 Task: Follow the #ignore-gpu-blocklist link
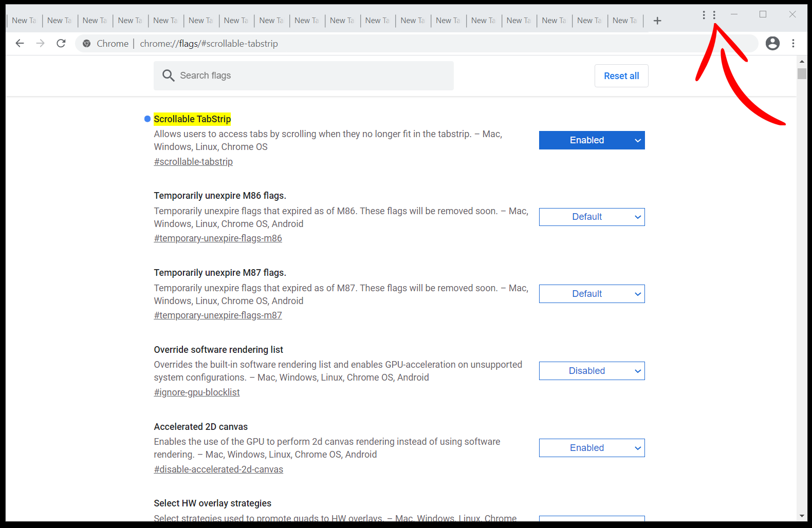click(197, 392)
